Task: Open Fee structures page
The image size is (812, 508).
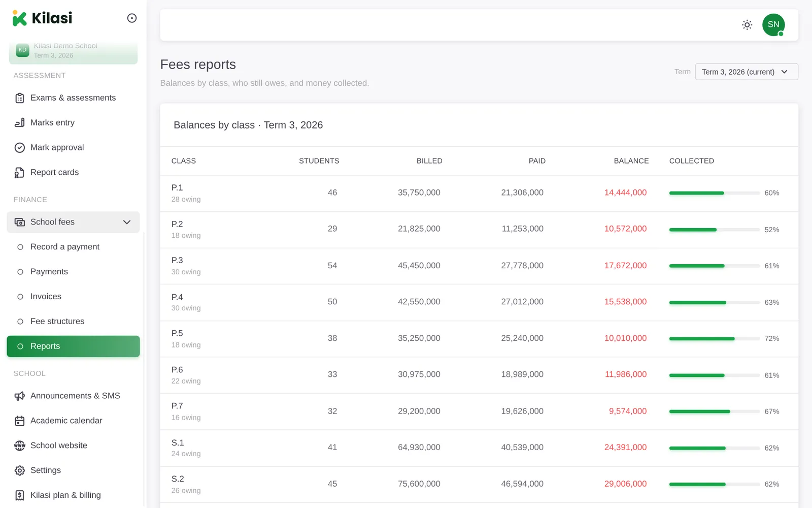Action: 73,322
